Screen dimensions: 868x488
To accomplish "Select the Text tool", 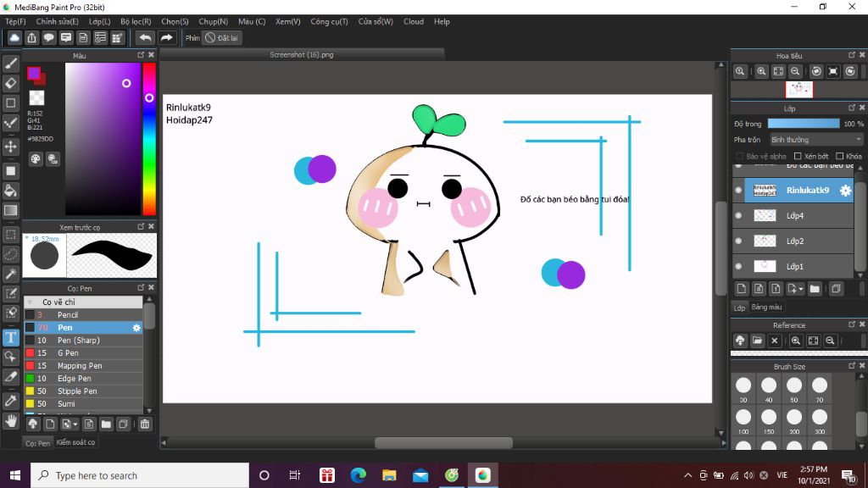I will tap(10, 337).
